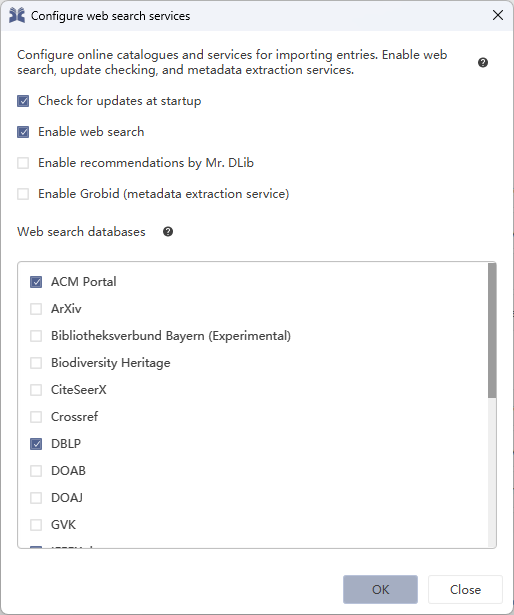The width and height of the screenshot is (514, 615).
Task: Click the help icon beside the description text
Action: click(x=483, y=62)
